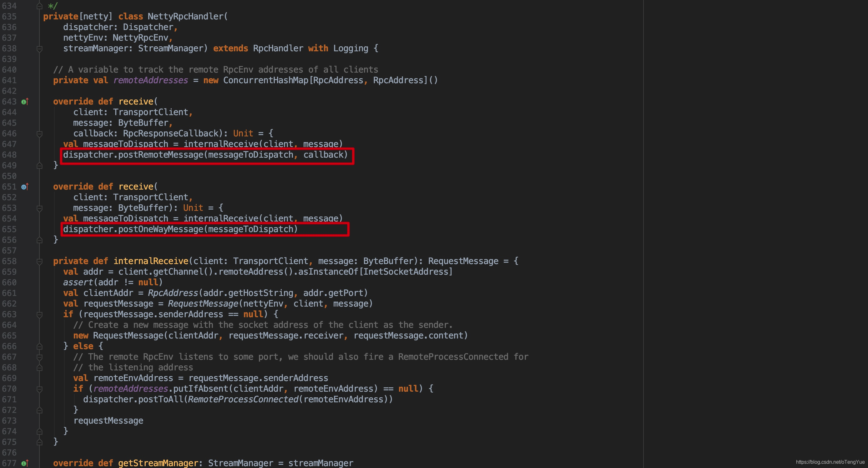Click the getStreamManager method name on line 677
The width and height of the screenshot is (868, 468).
pos(158,463)
